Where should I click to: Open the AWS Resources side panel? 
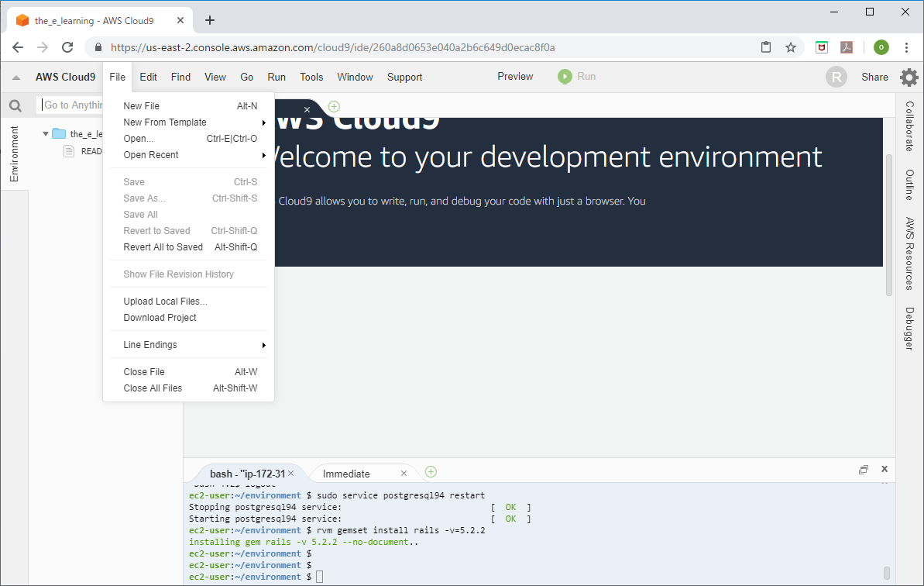[910, 253]
